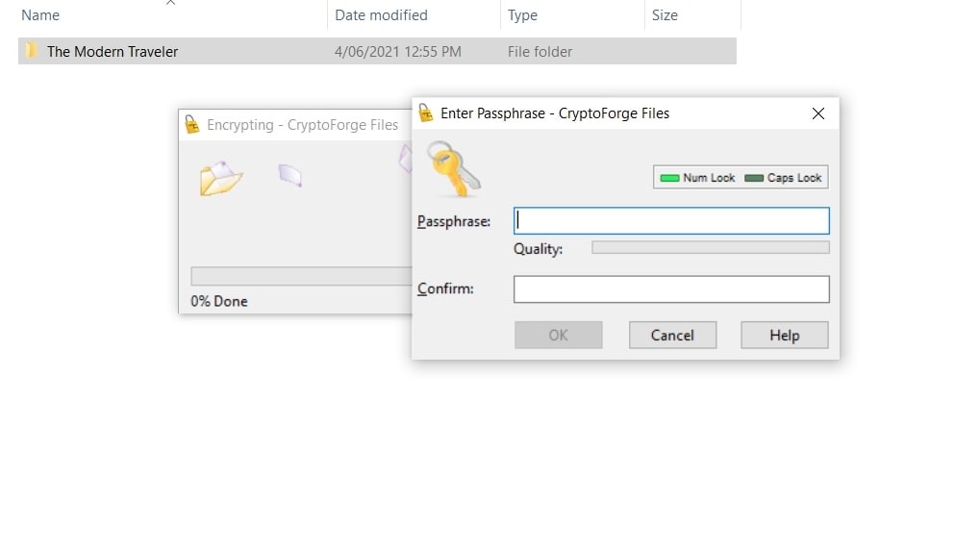Click the padlock icon in Enter Passphrase title
The image size is (980, 551).
click(426, 113)
